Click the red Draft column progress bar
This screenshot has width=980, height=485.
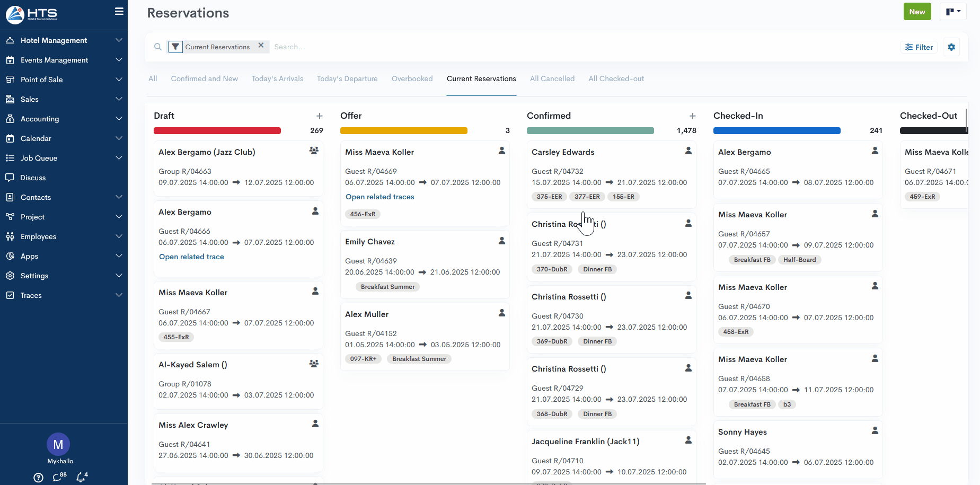217,130
